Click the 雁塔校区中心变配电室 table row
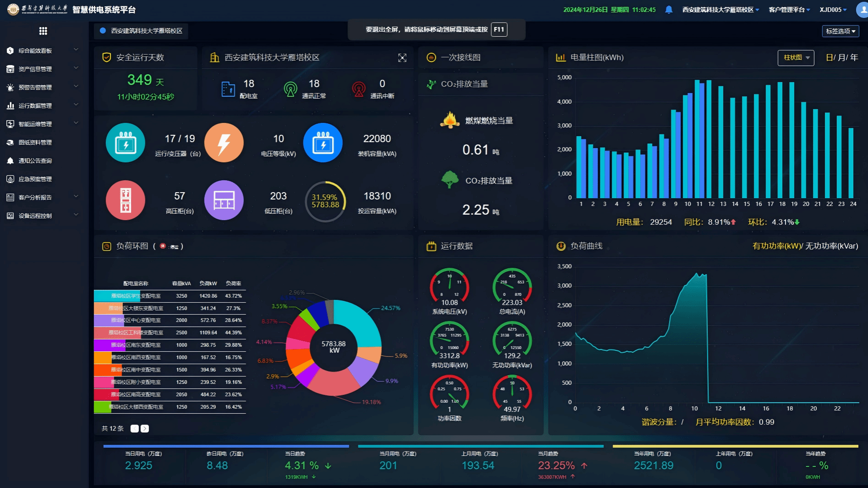 click(x=170, y=320)
